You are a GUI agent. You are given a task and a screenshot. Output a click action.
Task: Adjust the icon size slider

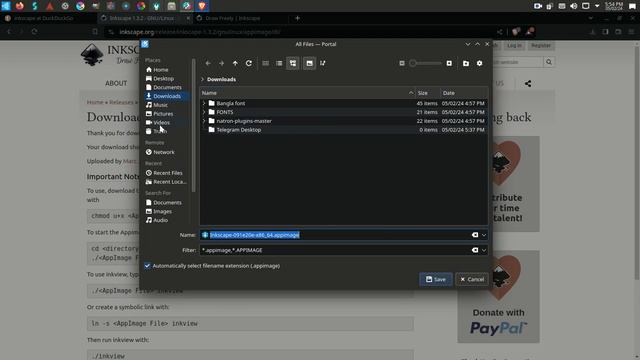tap(425, 63)
